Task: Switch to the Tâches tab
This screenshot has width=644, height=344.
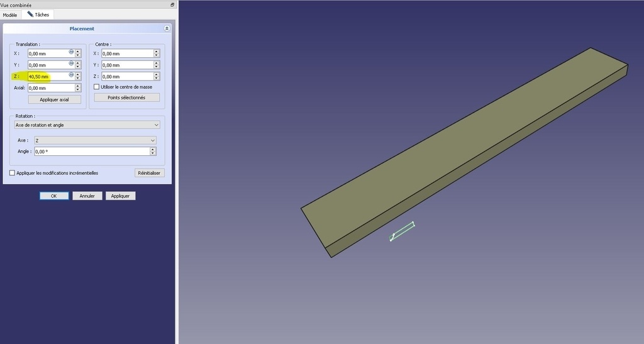Action: pos(38,14)
